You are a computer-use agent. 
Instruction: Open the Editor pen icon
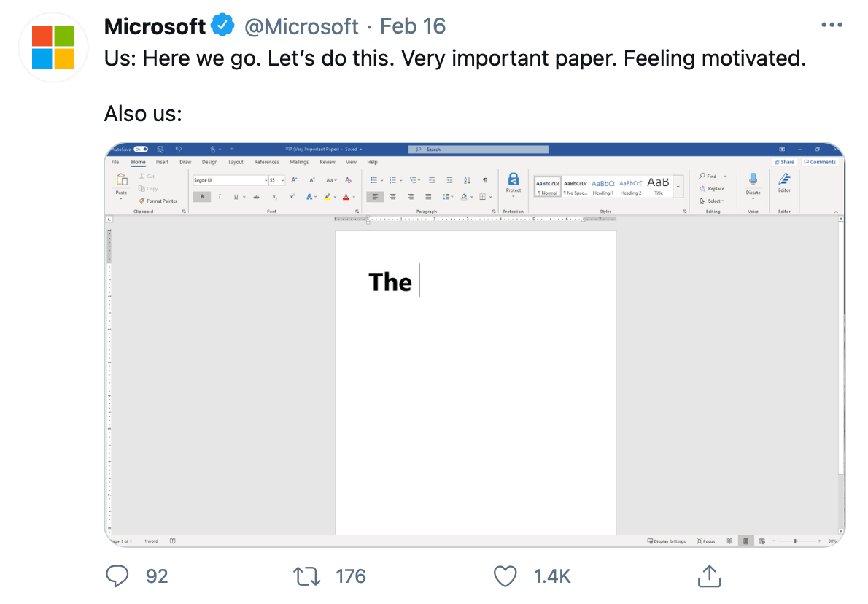[x=784, y=179]
